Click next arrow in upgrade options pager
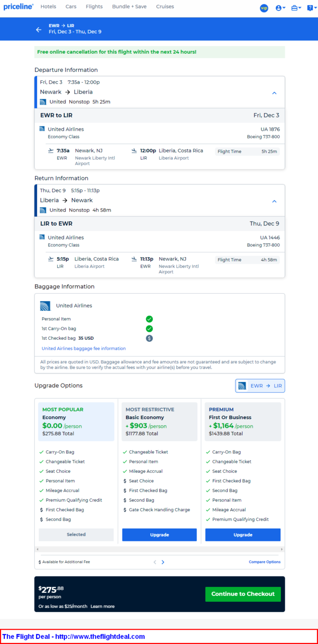318x644 pixels. click(163, 562)
